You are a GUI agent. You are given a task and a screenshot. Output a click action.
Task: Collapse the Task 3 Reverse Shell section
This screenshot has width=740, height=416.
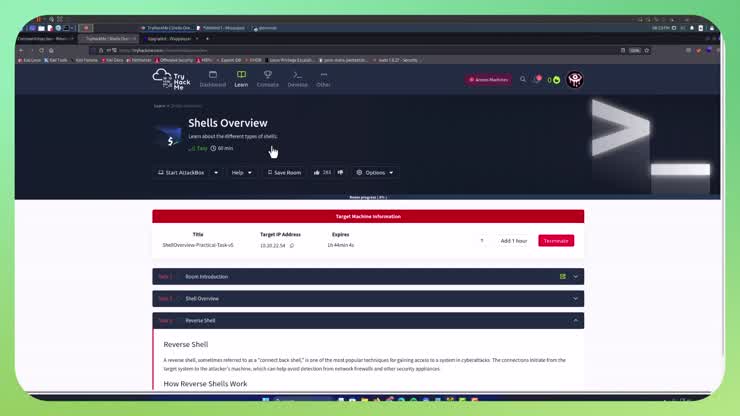pos(575,321)
